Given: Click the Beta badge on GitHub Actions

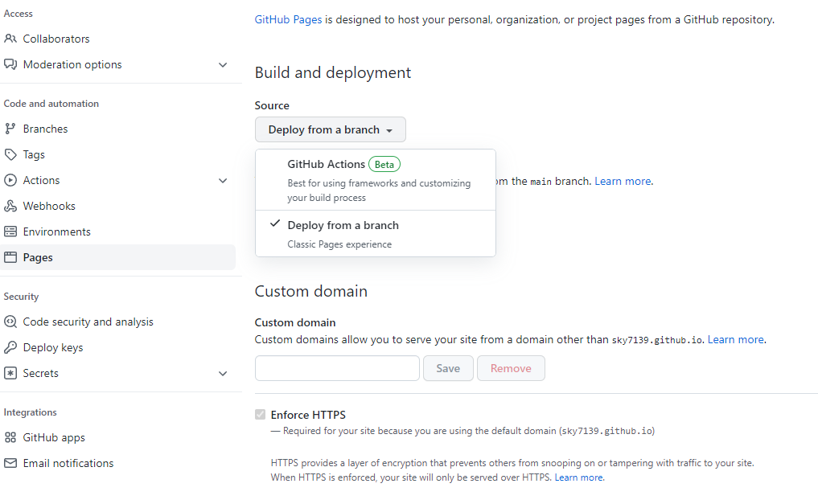Looking at the screenshot, I should point(384,164).
